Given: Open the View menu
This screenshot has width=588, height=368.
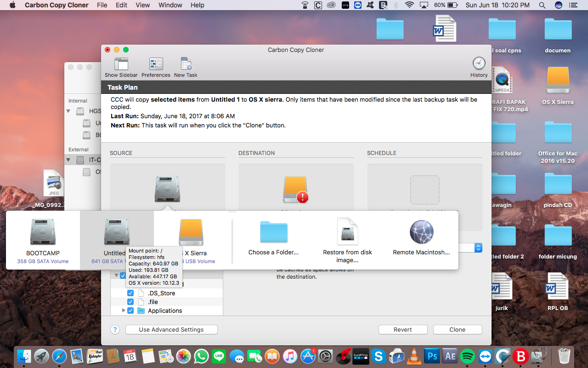Looking at the screenshot, I should point(142,5).
